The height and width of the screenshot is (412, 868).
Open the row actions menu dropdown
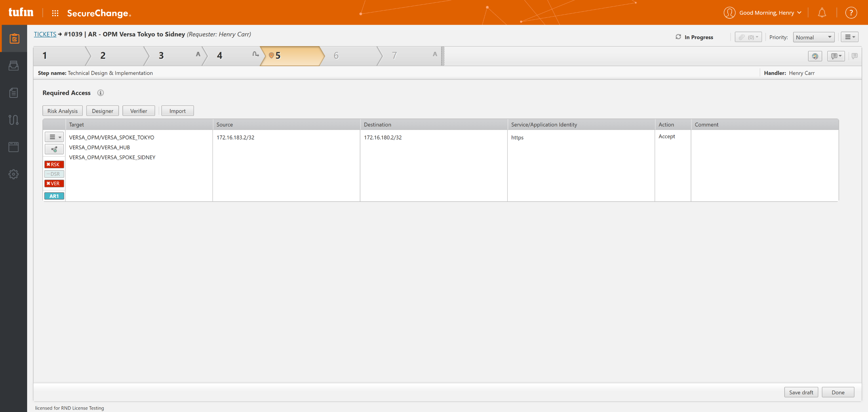[54, 137]
